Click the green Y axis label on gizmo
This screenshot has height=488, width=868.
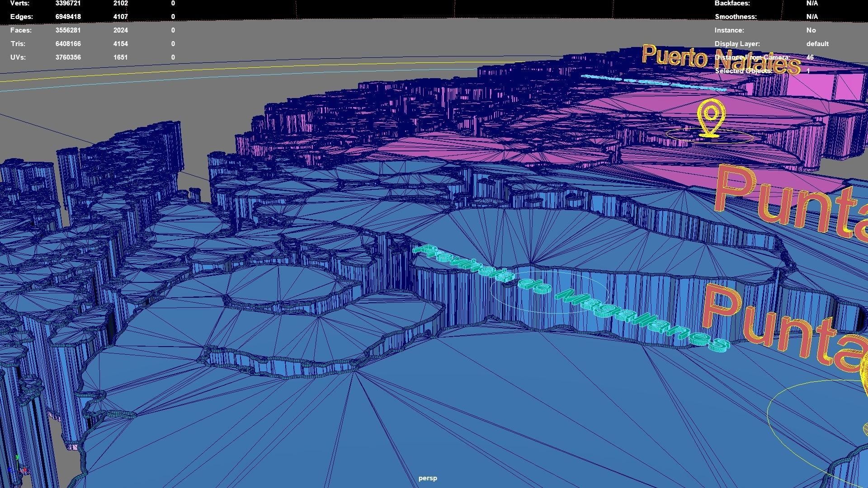(x=17, y=457)
